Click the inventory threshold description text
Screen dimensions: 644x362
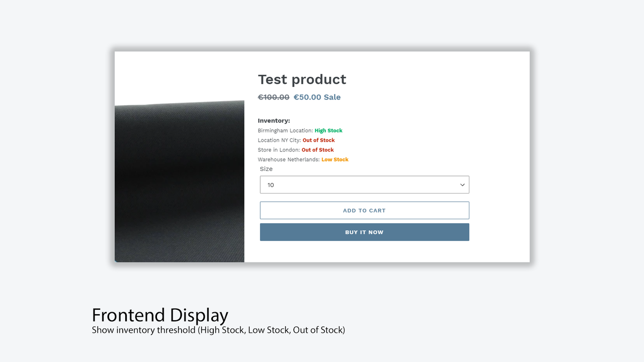[218, 330]
